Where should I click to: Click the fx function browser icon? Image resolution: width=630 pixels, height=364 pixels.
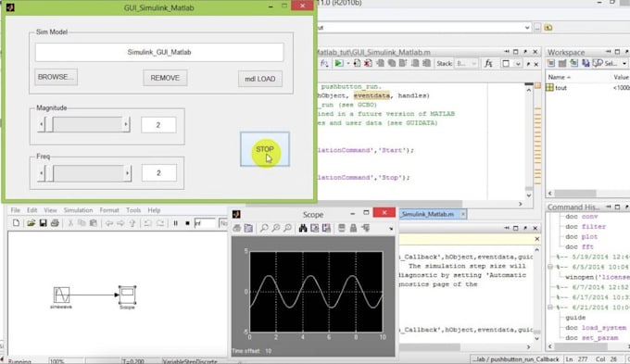[488, 64]
